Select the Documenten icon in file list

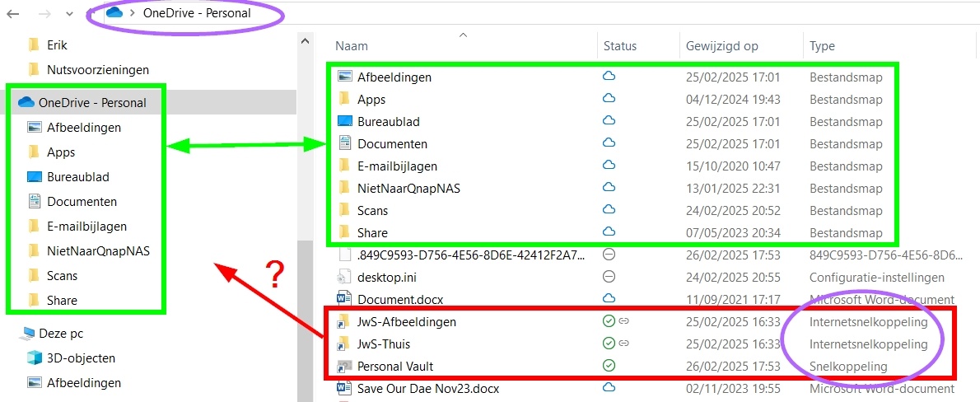(344, 143)
